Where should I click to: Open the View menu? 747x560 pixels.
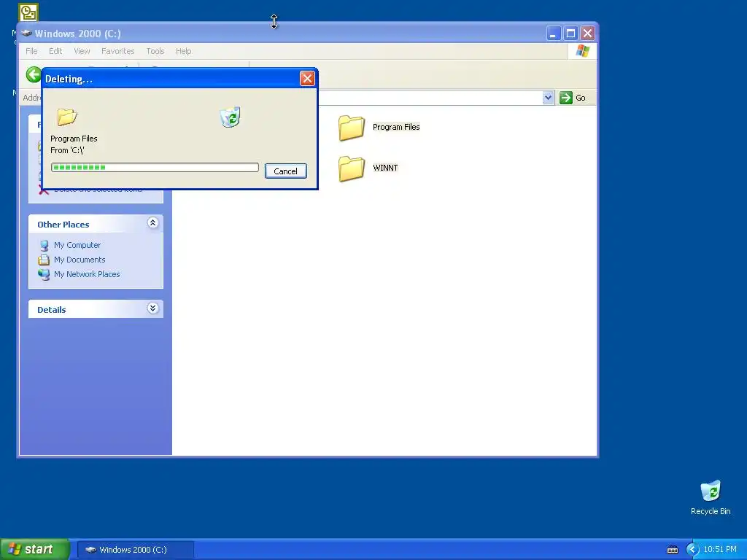(x=82, y=51)
